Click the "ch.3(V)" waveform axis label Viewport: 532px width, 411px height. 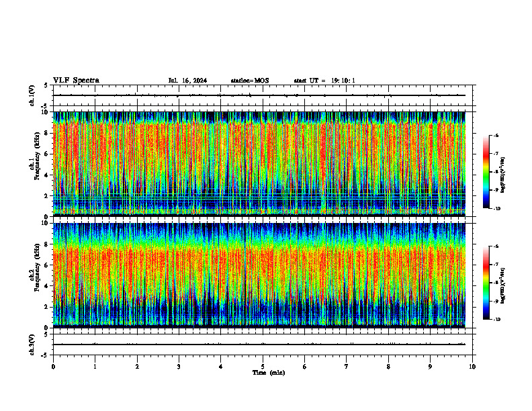32,345
